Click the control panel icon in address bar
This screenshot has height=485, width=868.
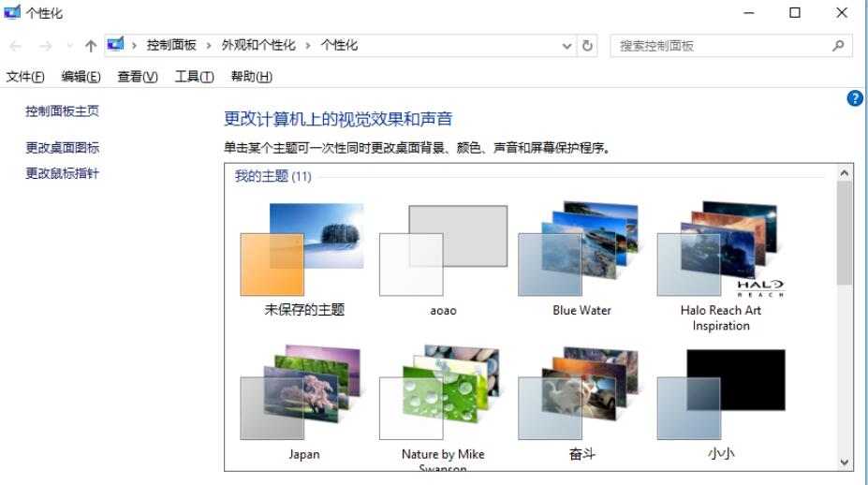pos(116,44)
